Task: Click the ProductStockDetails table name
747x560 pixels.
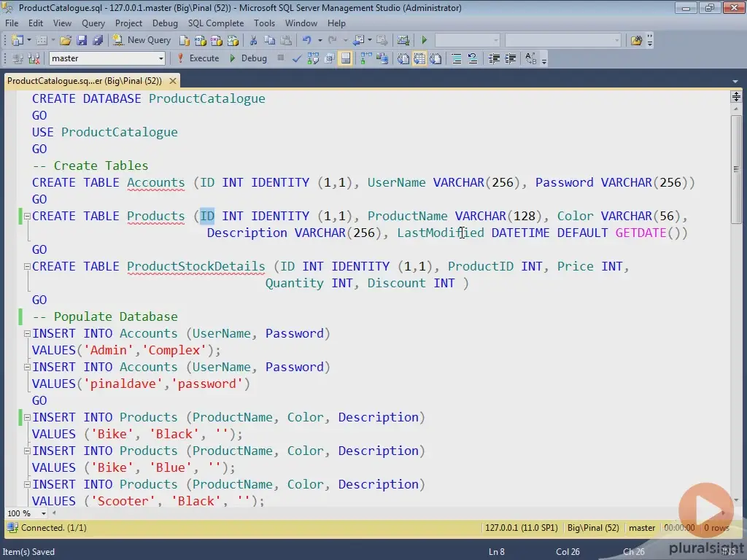Action: coord(196,267)
